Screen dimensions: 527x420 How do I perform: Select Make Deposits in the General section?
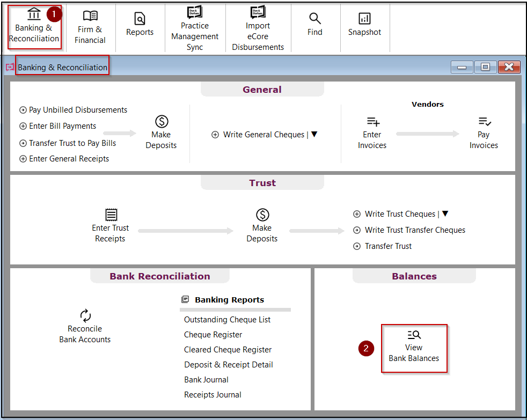point(161,130)
